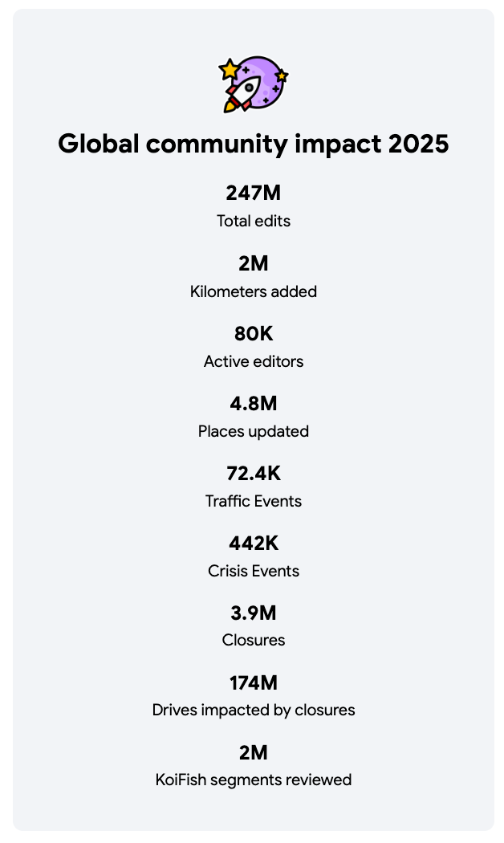The height and width of the screenshot is (843, 504).
Task: Select the Drives impacted by closures label
Action: 253,710
